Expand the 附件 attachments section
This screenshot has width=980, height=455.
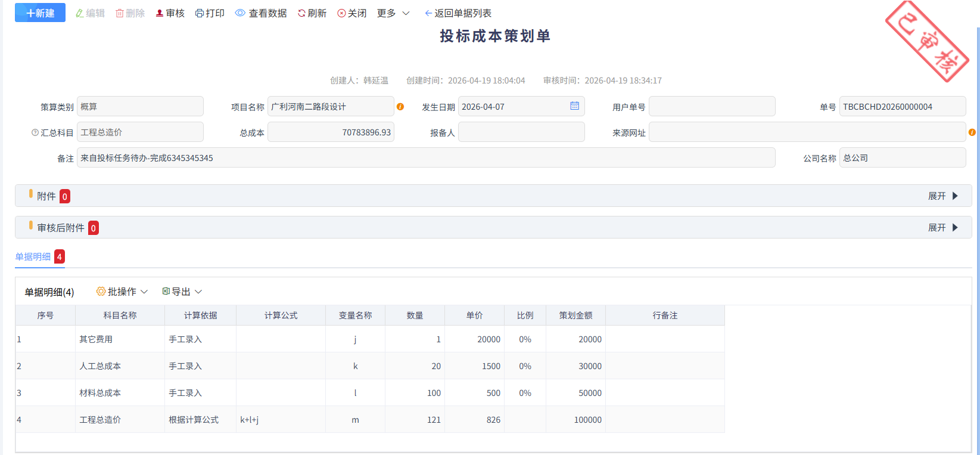[x=943, y=196]
